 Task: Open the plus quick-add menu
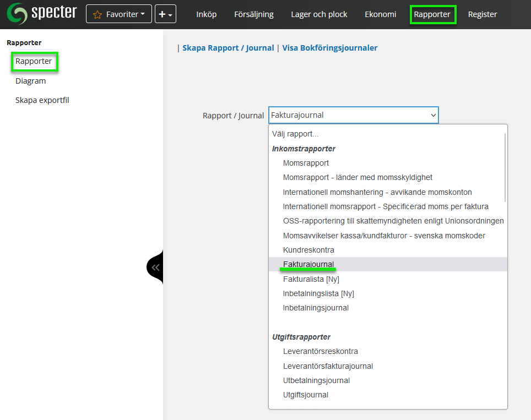[x=165, y=14]
